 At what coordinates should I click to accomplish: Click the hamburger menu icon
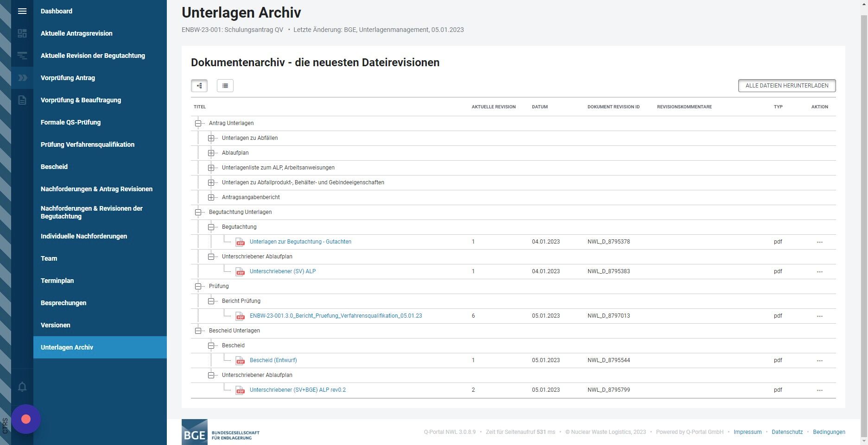pyautogui.click(x=22, y=11)
